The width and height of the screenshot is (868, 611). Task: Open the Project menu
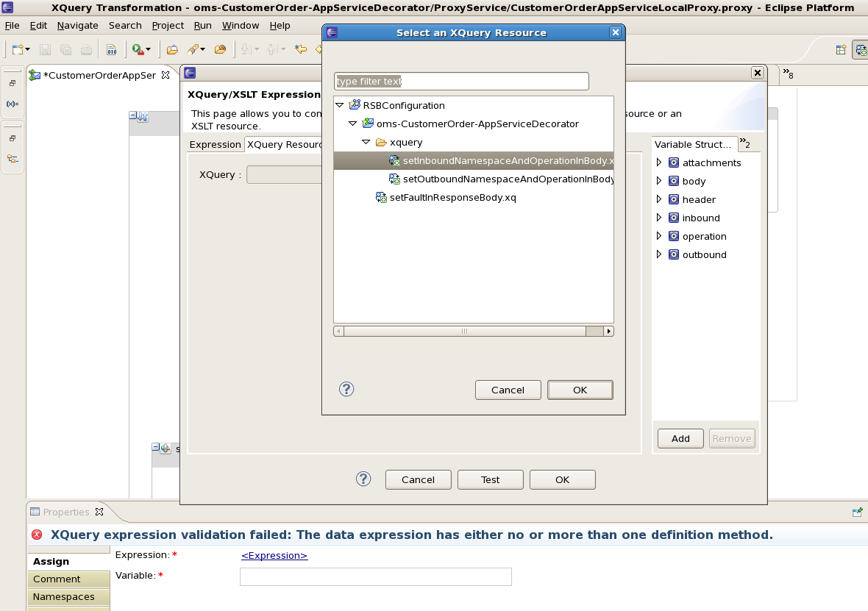point(168,26)
